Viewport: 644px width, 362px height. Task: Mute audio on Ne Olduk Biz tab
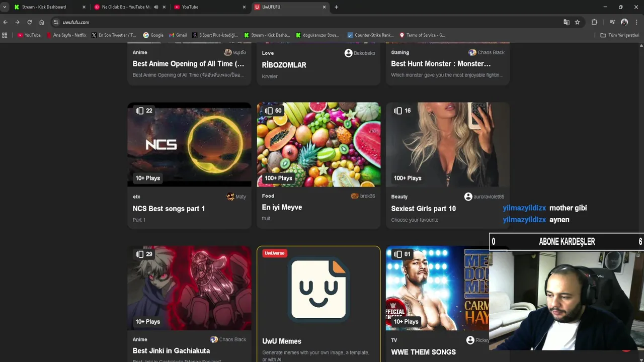point(156,7)
